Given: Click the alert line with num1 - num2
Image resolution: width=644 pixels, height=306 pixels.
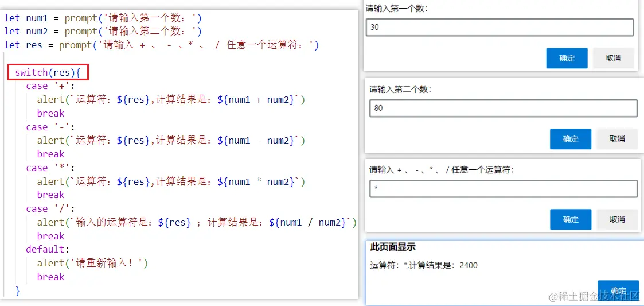Looking at the screenshot, I should click(171, 140).
